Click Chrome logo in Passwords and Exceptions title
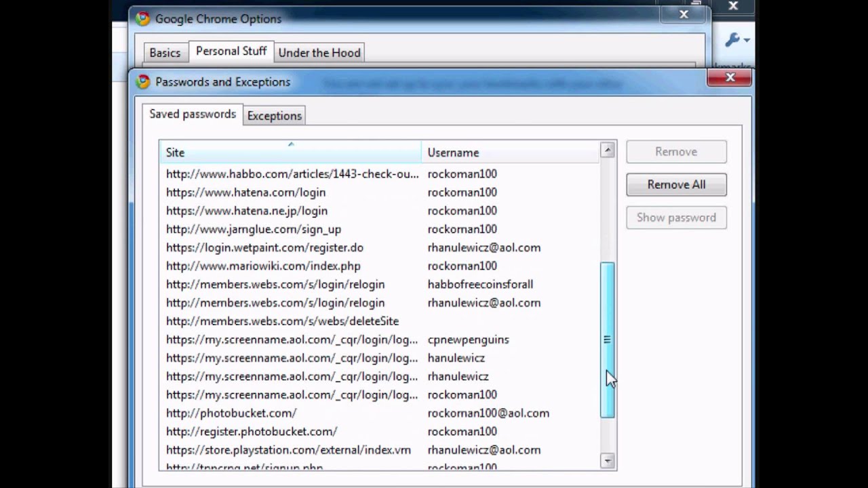 pos(142,82)
